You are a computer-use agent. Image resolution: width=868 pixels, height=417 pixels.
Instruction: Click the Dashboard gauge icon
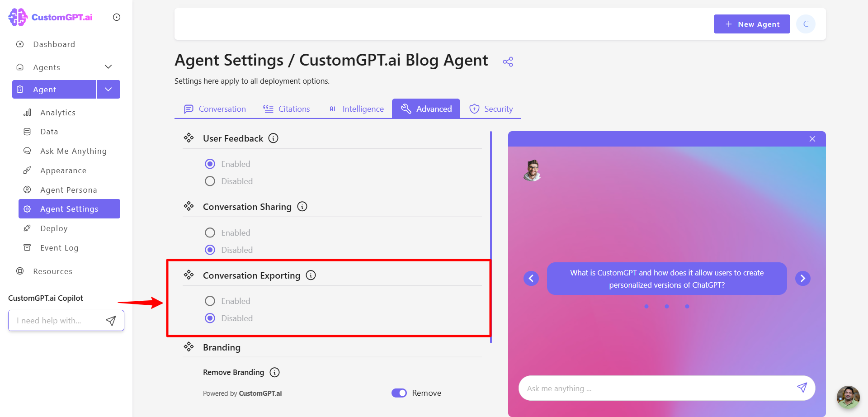point(20,44)
